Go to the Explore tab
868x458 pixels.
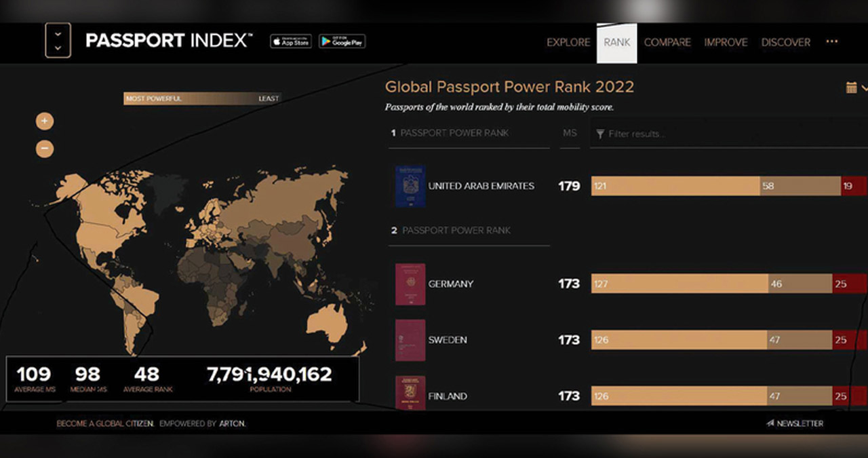(x=568, y=42)
